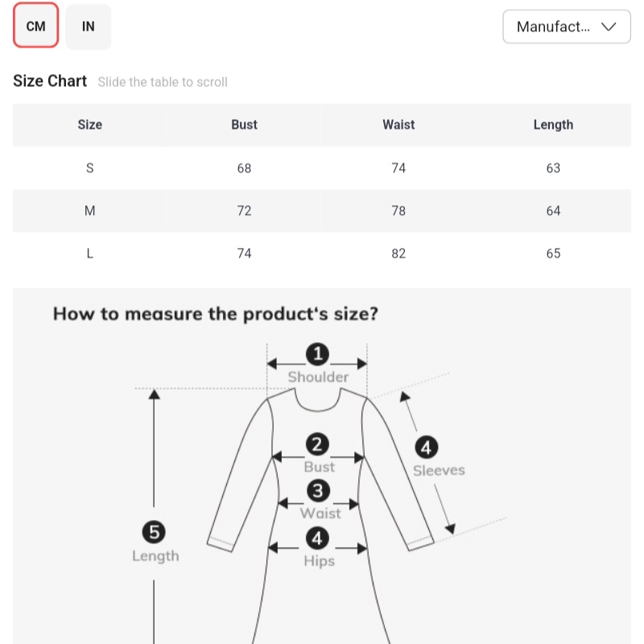Click the number 3 Waist marker in the diagram
This screenshot has height=644, width=644.
pyautogui.click(x=319, y=491)
